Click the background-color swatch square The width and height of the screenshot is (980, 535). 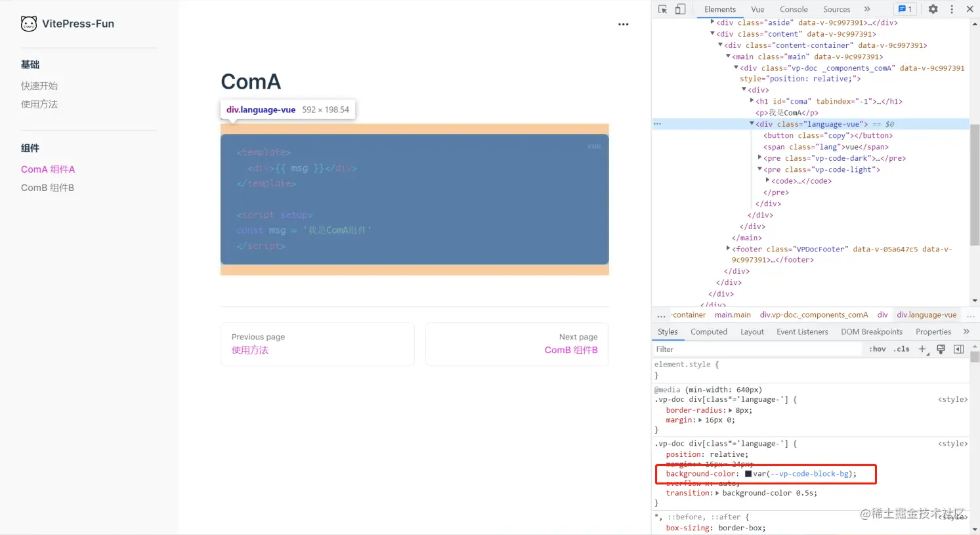pos(748,474)
